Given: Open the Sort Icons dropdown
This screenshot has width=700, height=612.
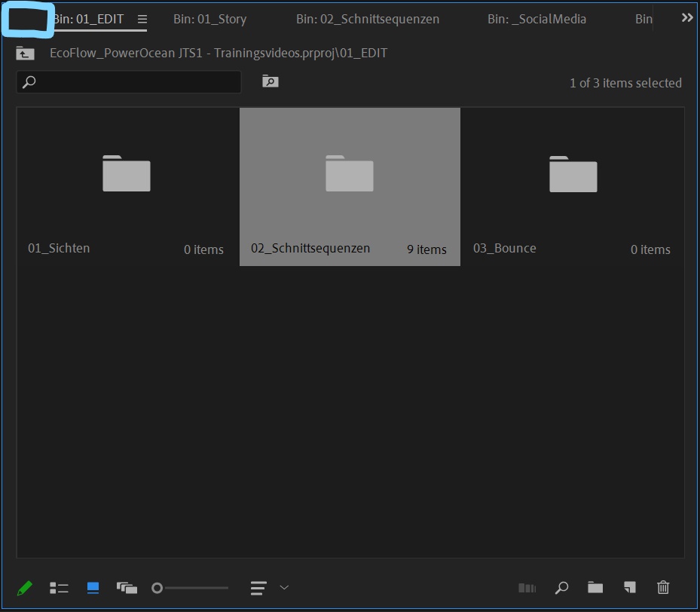Looking at the screenshot, I should tap(257, 588).
